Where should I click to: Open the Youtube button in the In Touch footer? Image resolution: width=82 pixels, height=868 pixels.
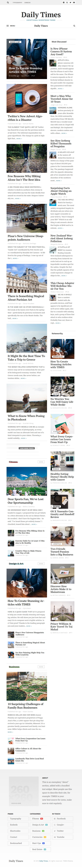pos(62,837)
